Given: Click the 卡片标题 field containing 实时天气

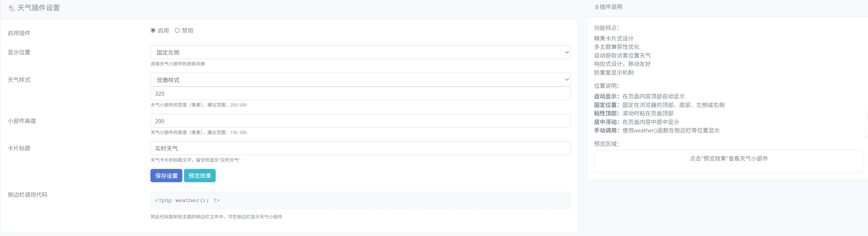Looking at the screenshot, I should coord(360,148).
